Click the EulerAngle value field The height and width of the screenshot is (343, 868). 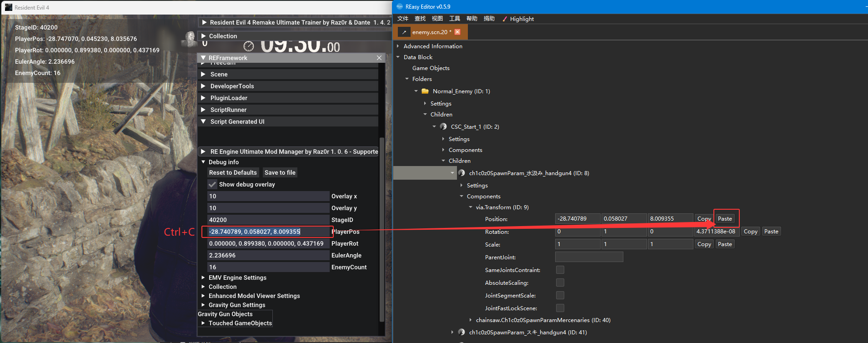[x=268, y=255]
